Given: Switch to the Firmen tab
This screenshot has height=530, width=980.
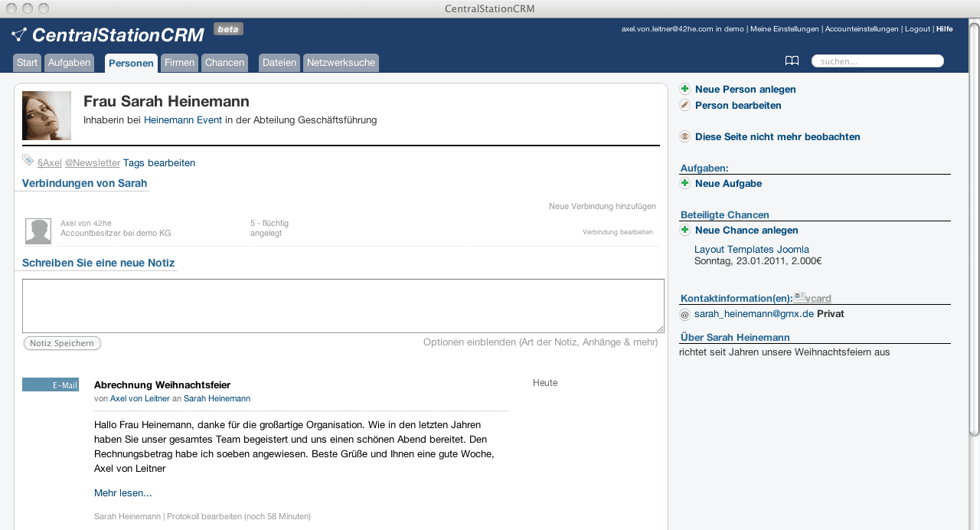Looking at the screenshot, I should pos(179,63).
